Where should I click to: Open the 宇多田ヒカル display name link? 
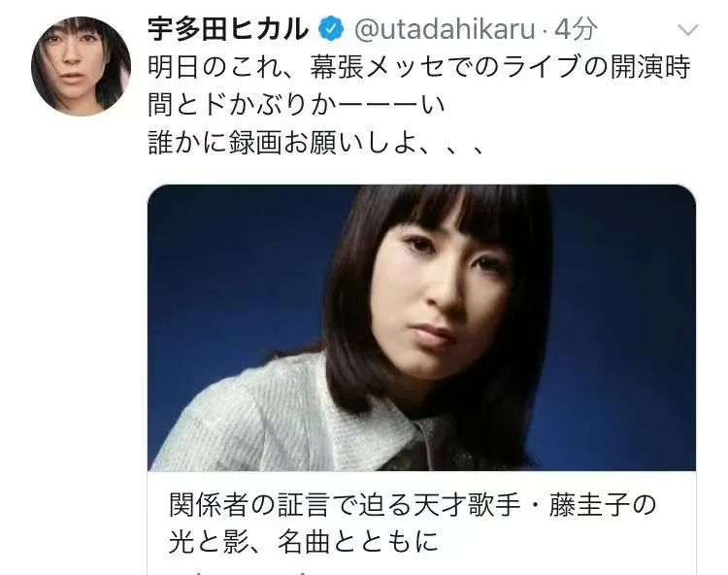point(228,29)
